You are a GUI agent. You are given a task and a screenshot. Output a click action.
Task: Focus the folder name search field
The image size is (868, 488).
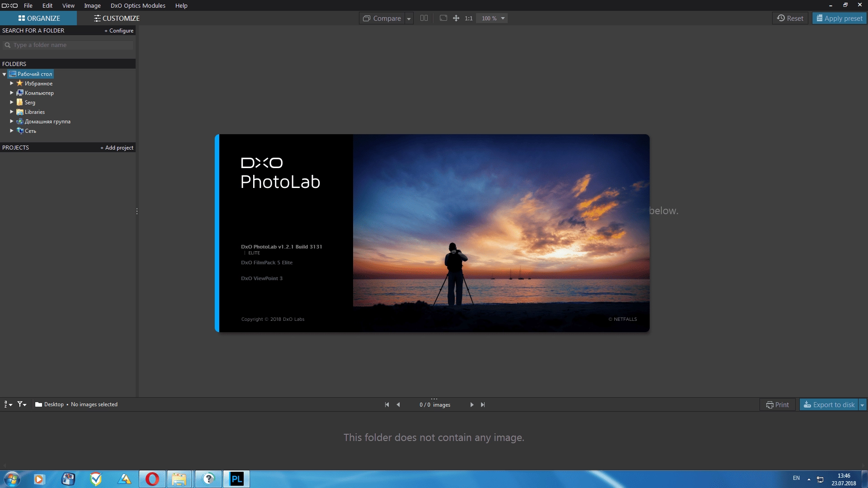[68, 45]
